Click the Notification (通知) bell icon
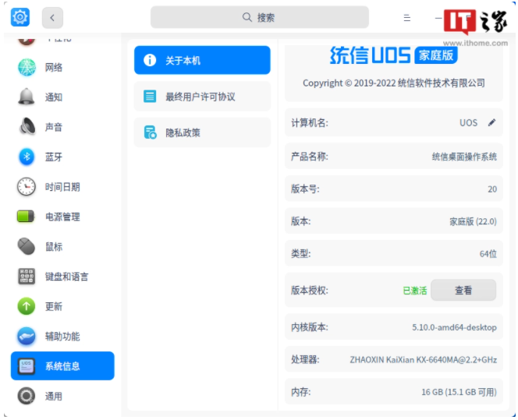518x420 pixels. (27, 97)
